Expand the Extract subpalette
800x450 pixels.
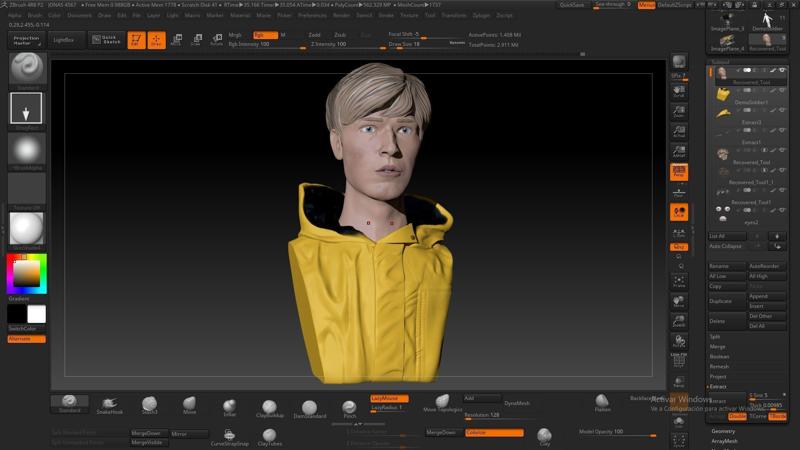click(x=718, y=386)
